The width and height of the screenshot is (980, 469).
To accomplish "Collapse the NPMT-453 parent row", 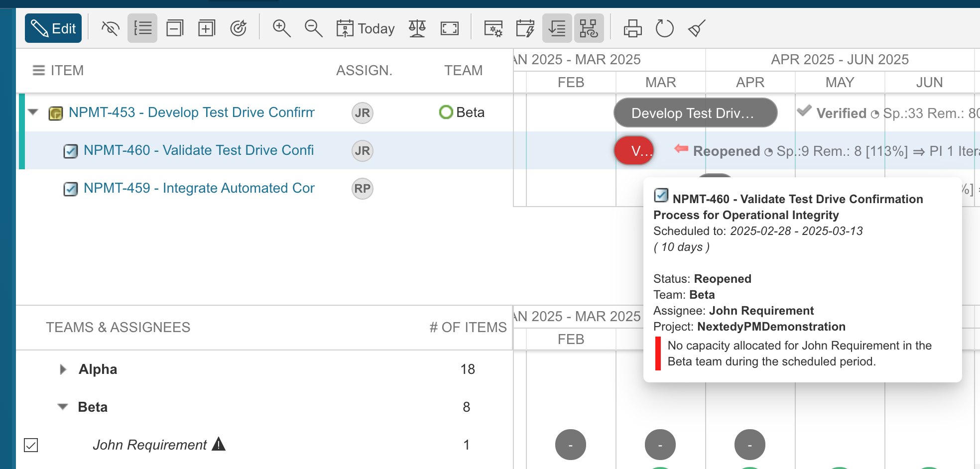I will pos(33,113).
